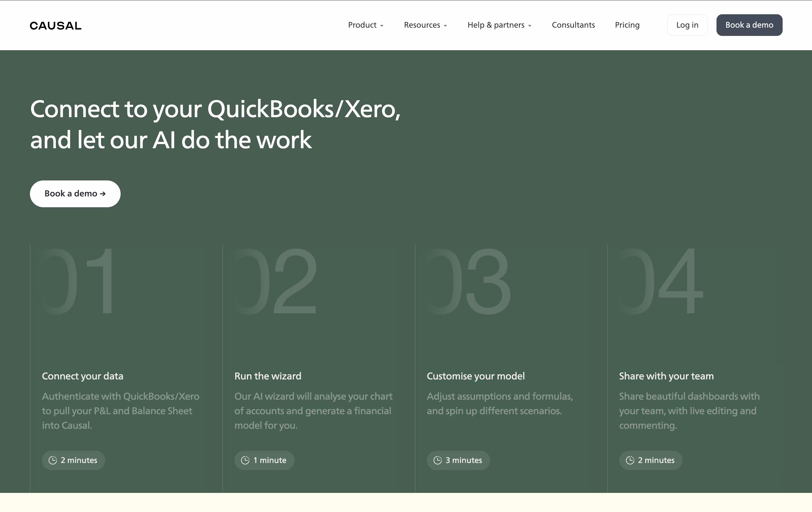This screenshot has width=812, height=512.
Task: Open the Resources menu
Action: pos(426,25)
